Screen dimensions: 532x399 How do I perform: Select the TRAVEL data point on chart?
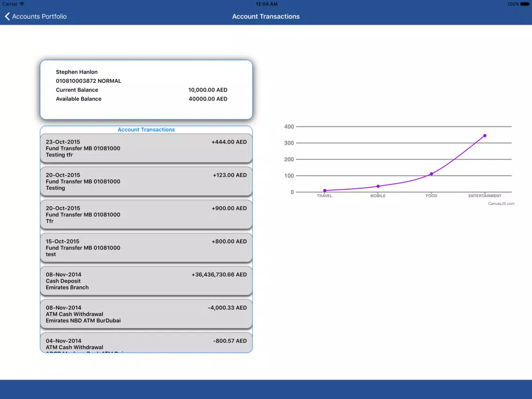[x=325, y=191]
